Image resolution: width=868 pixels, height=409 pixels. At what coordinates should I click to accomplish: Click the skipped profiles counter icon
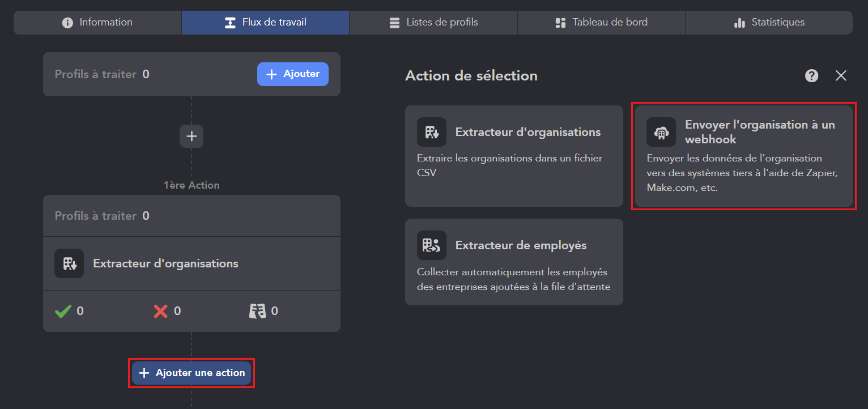pos(258,311)
